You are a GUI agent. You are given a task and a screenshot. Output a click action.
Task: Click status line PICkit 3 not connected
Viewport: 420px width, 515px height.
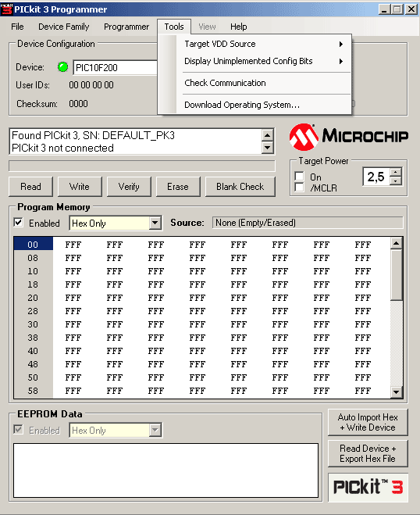point(62,148)
